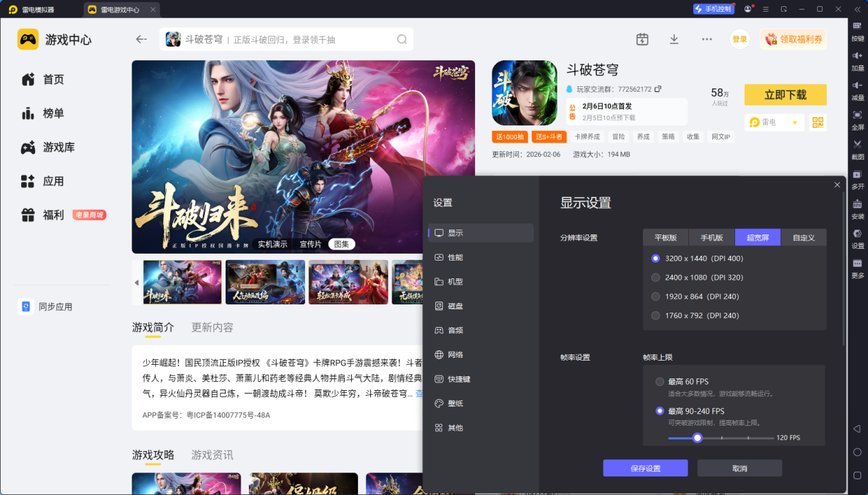
Task: Click the three-dots more options icon
Action: [x=706, y=39]
